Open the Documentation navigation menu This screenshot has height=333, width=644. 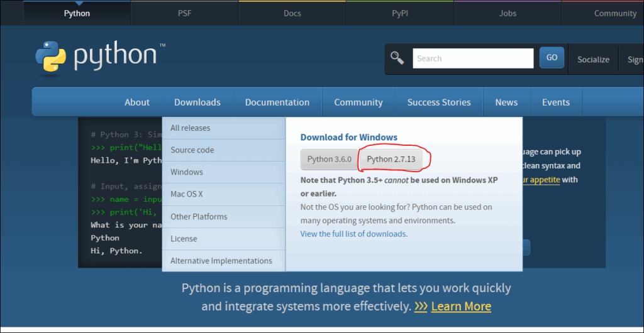[x=277, y=102]
